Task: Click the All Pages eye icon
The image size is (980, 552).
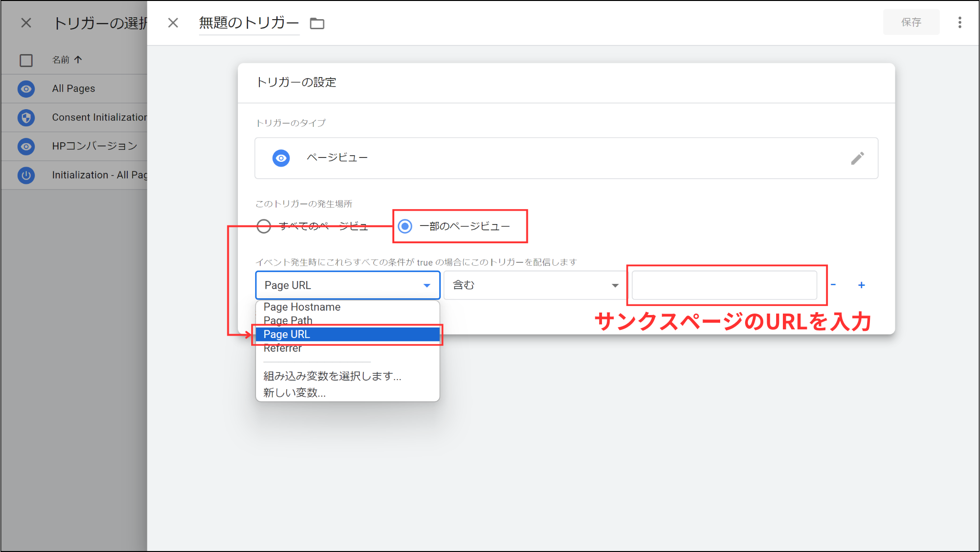Action: [26, 89]
